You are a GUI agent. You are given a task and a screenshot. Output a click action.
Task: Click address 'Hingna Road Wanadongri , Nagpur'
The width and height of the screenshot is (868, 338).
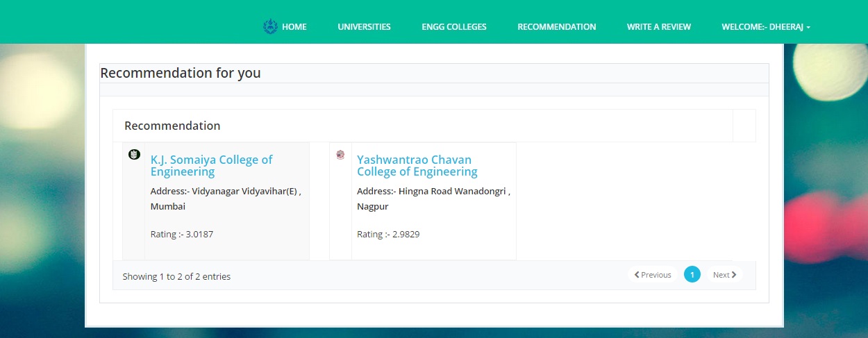pyautogui.click(x=433, y=198)
